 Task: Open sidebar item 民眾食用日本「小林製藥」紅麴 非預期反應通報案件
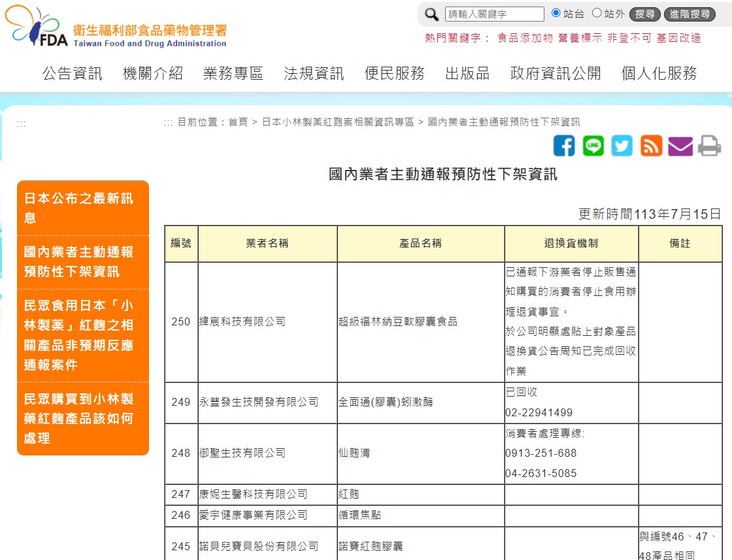[x=82, y=335]
